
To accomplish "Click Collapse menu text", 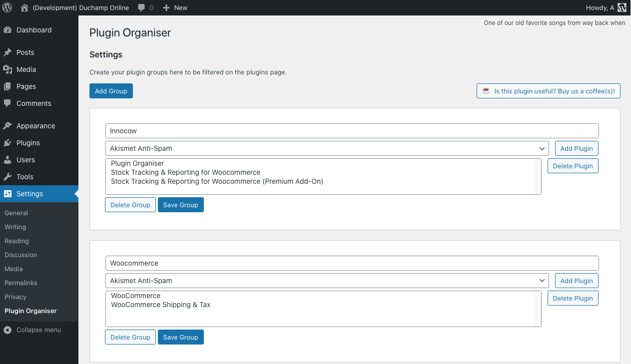I will (x=38, y=330).
